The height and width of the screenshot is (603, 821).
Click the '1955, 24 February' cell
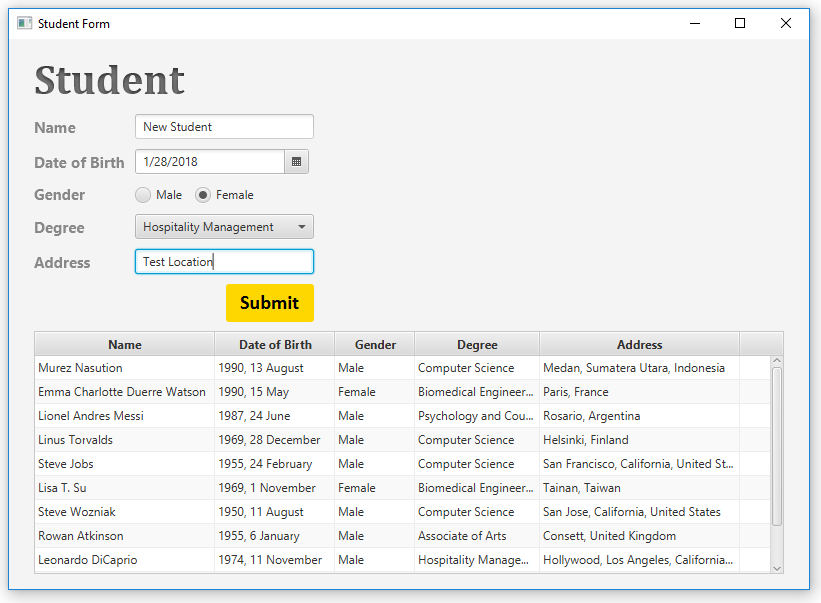click(274, 464)
